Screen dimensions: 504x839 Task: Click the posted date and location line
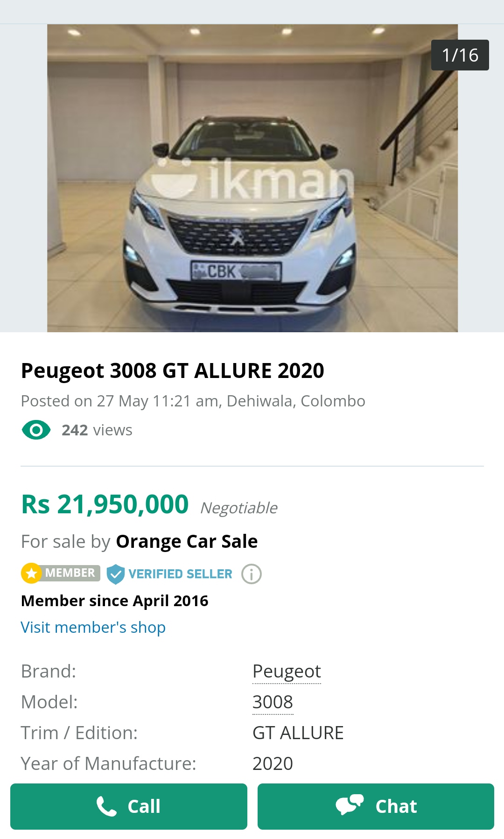pyautogui.click(x=193, y=401)
